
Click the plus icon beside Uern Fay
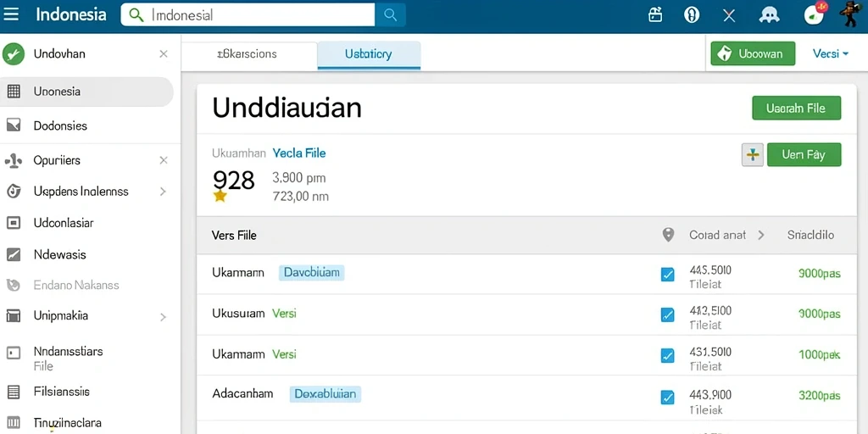point(753,155)
